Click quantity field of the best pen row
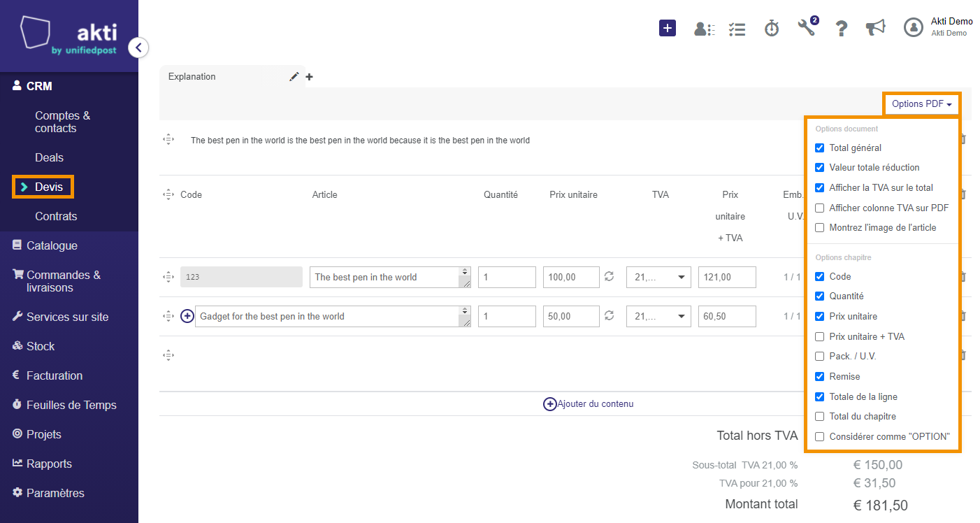The height and width of the screenshot is (523, 980). tap(507, 277)
